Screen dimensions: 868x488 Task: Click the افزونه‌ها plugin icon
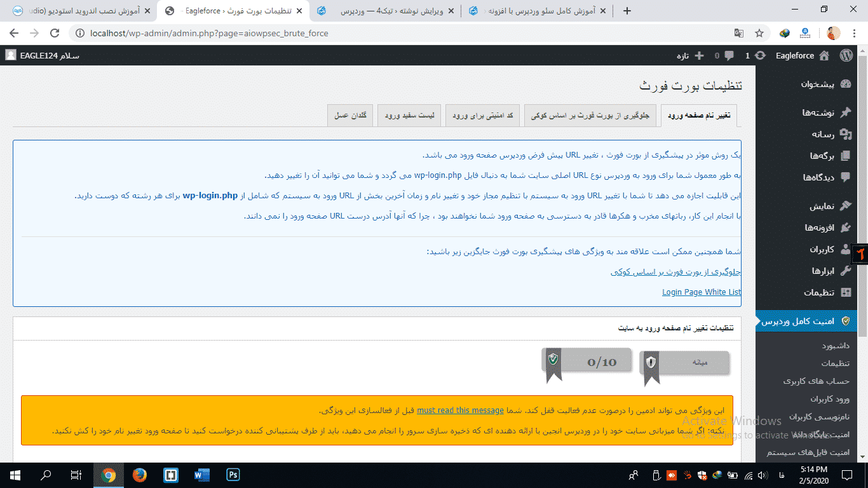(845, 227)
